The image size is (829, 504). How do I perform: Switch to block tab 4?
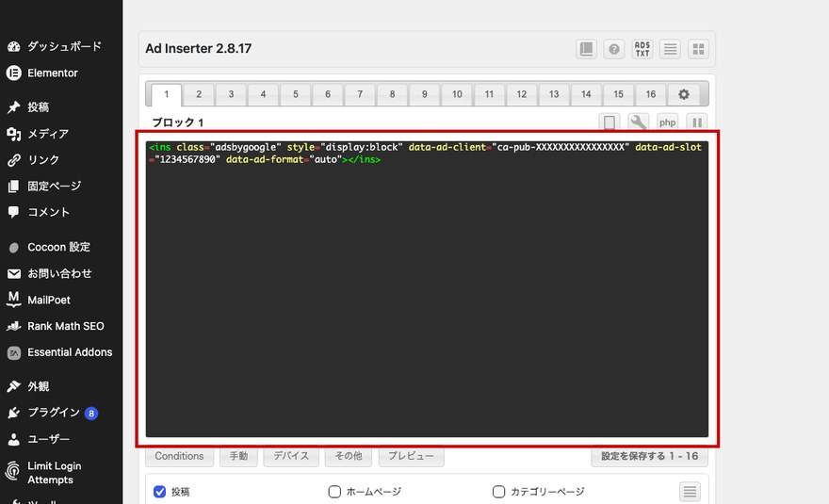(263, 94)
